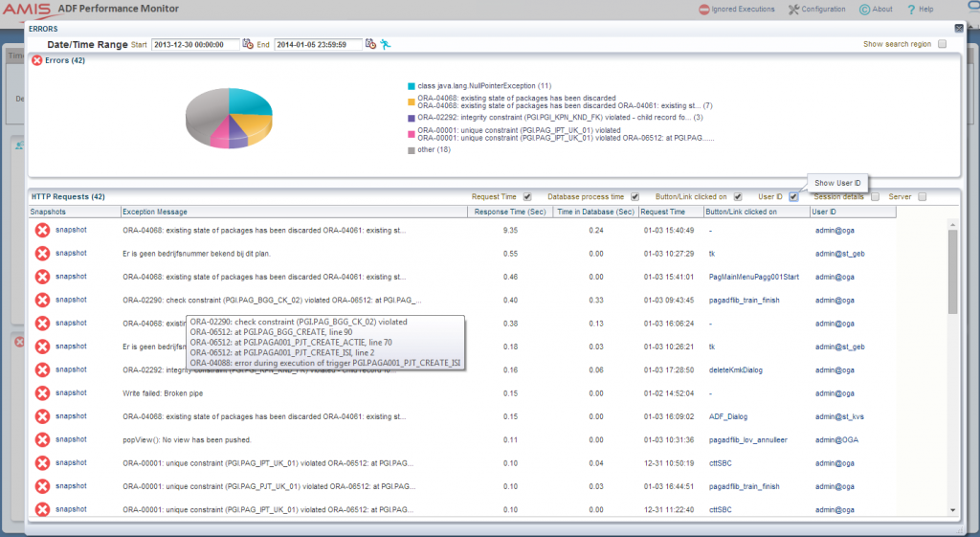Image resolution: width=980 pixels, height=537 pixels.
Task: Click admin@st_kvs user cell
Action: click(x=839, y=417)
